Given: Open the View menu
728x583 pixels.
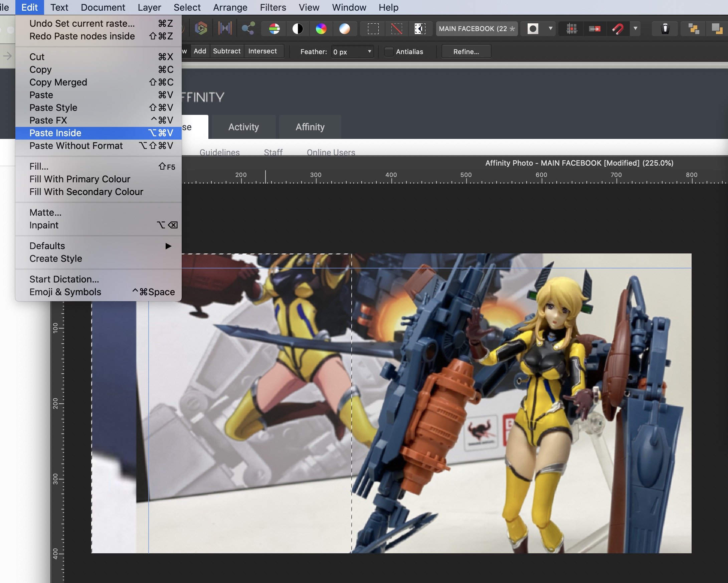Looking at the screenshot, I should 309,7.
